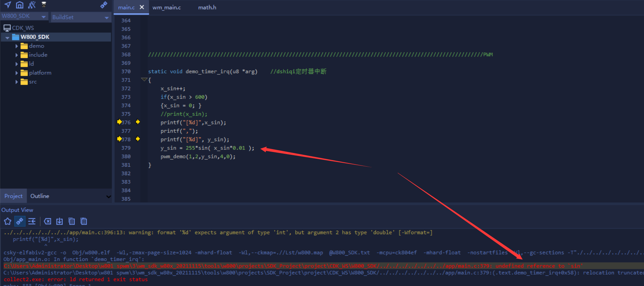
Task: Toggle the indent-arrow wrap icon in Output View
Action: coord(32,221)
